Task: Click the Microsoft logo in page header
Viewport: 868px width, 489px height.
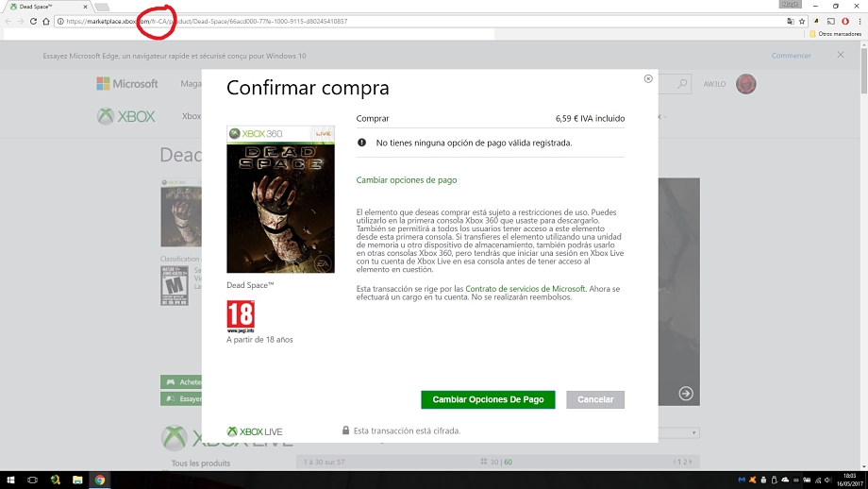Action: 127,84
